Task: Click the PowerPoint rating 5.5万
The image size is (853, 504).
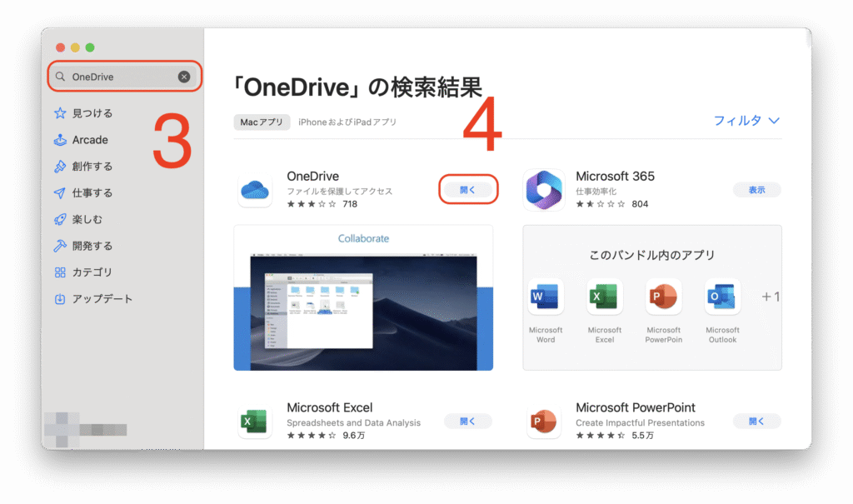Action: click(615, 436)
